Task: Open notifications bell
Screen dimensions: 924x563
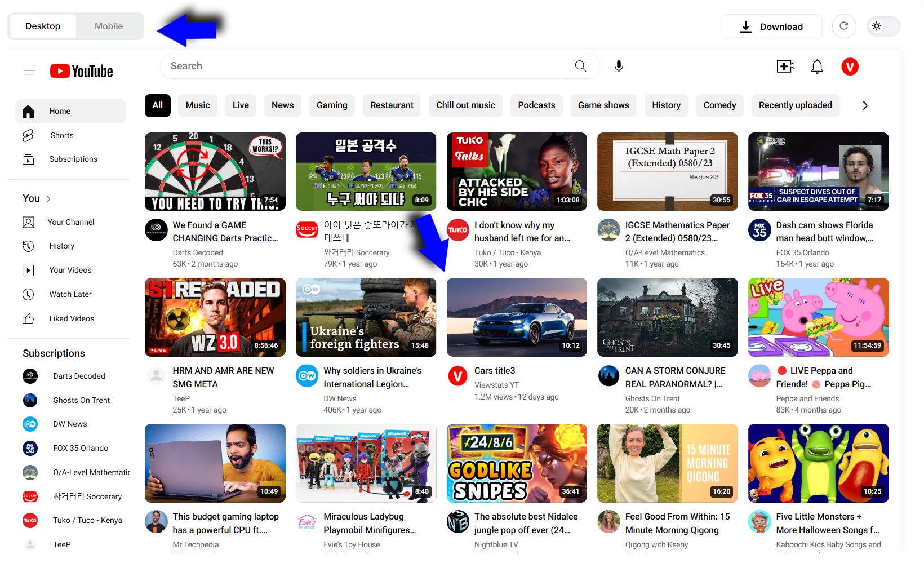Action: [817, 67]
